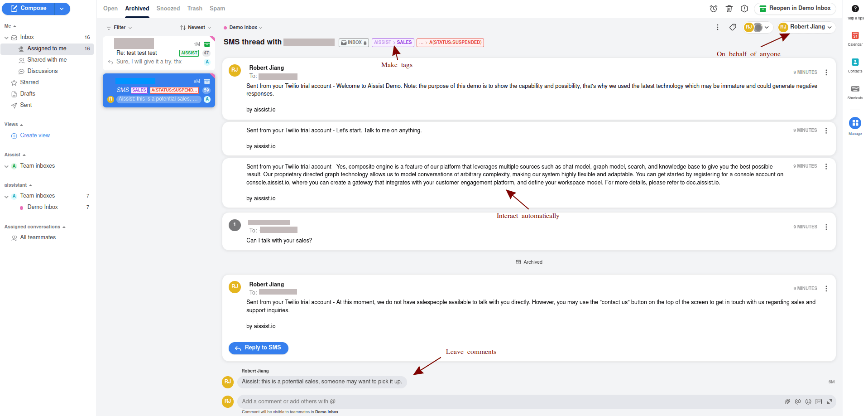The image size is (868, 416).
Task: Click the potential sales comment bubble
Action: [322, 382]
